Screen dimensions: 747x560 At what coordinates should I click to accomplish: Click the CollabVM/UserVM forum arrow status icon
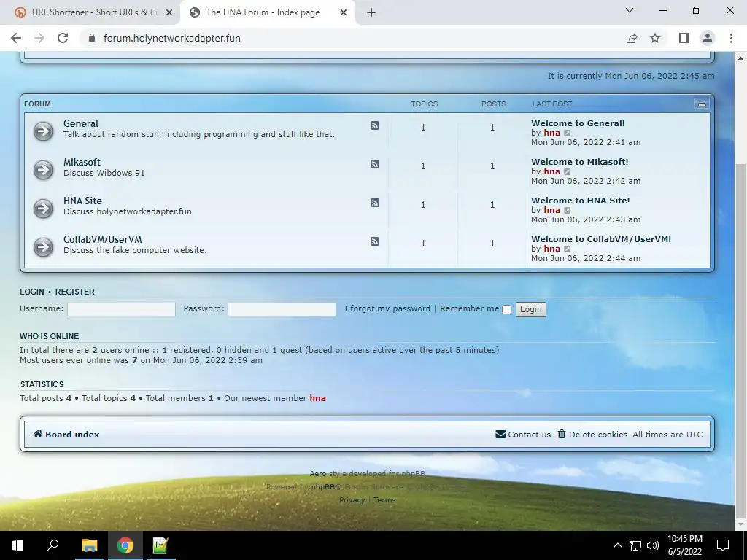[43, 246]
